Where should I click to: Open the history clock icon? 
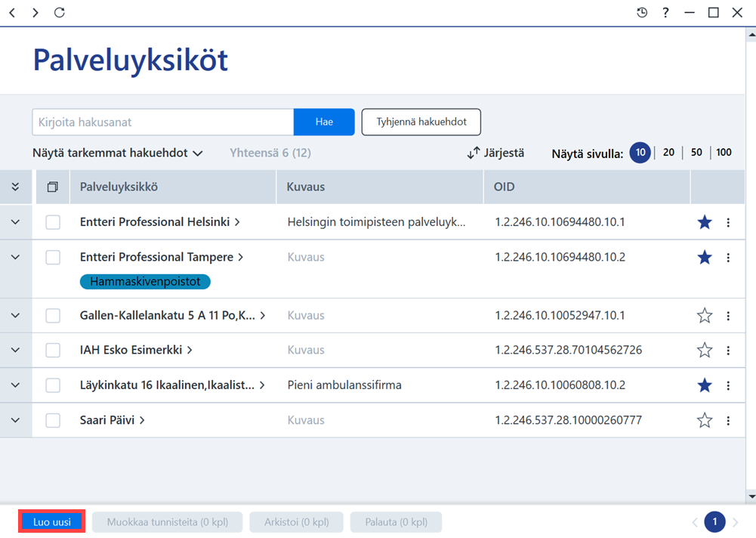tap(642, 13)
